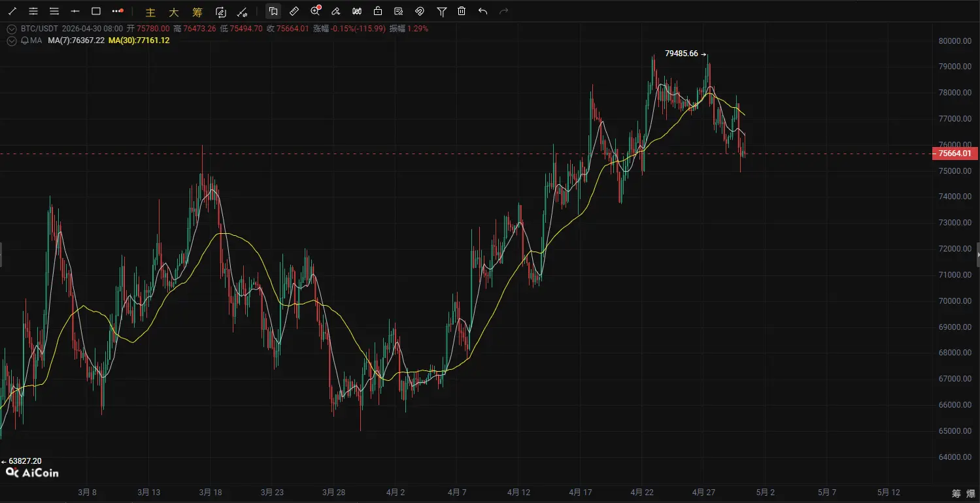Click the 2026-04-30 08:00 timestamp

click(x=92, y=29)
